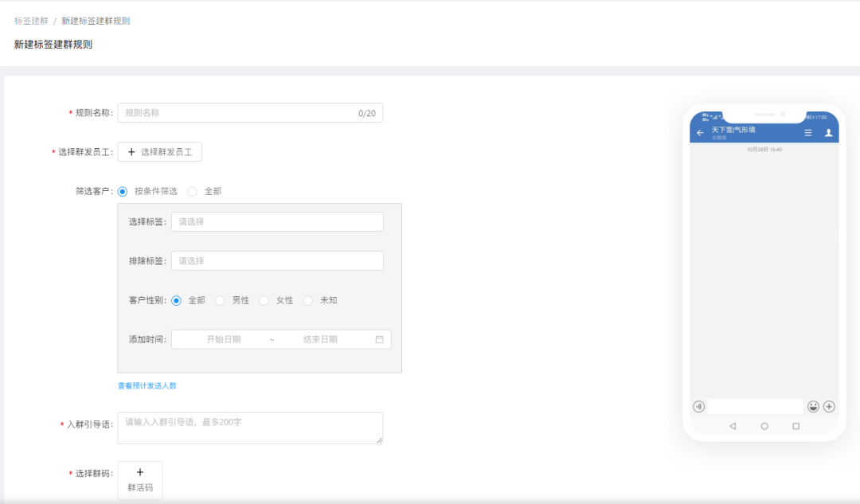
Task: Select the 全部 radio for 筛选客户
Action: pyautogui.click(x=192, y=191)
